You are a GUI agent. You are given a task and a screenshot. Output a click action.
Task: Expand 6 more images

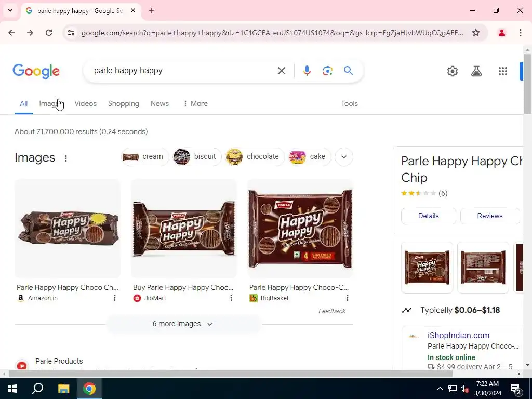click(x=183, y=324)
